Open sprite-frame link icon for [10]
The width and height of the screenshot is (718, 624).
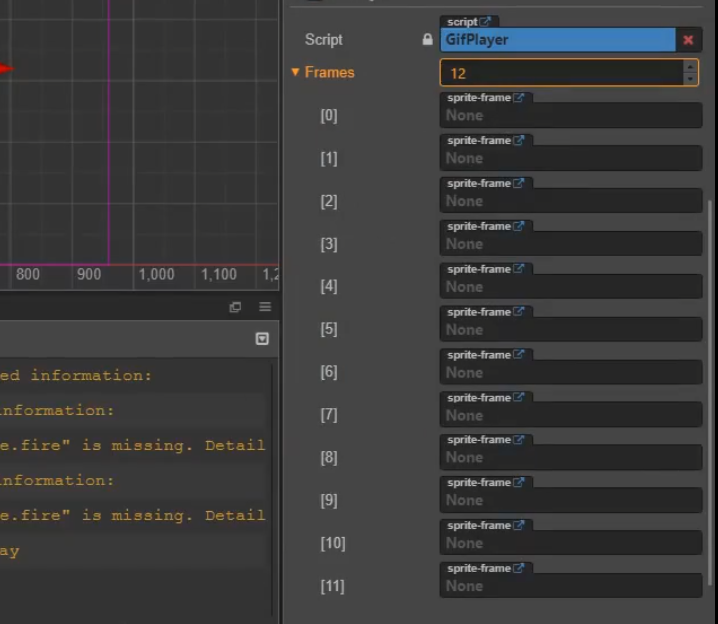click(x=518, y=525)
